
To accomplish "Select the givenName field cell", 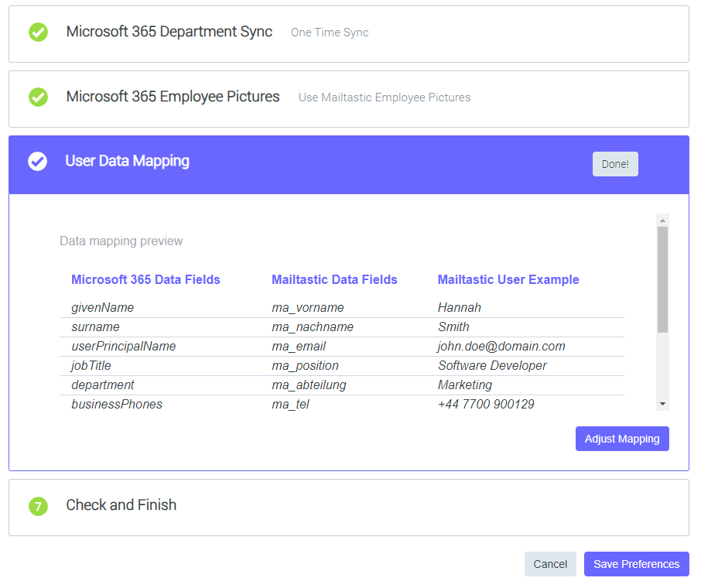I will pyautogui.click(x=103, y=308).
